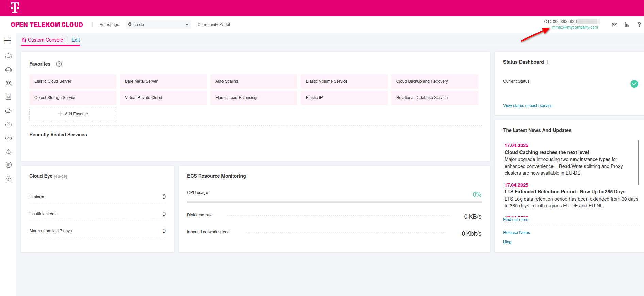The width and height of the screenshot is (644, 296).
Task: Click the green Current Status checkmark
Action: point(634,84)
